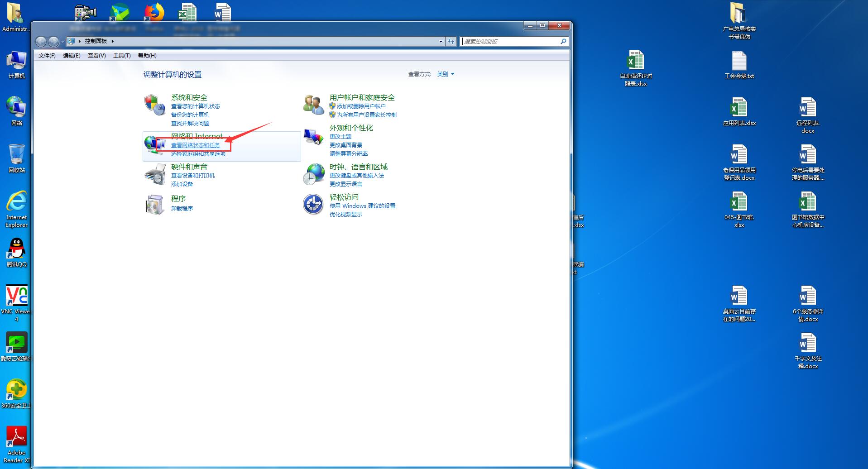Click the search magnifier icon
The image size is (868, 469).
(x=563, y=41)
